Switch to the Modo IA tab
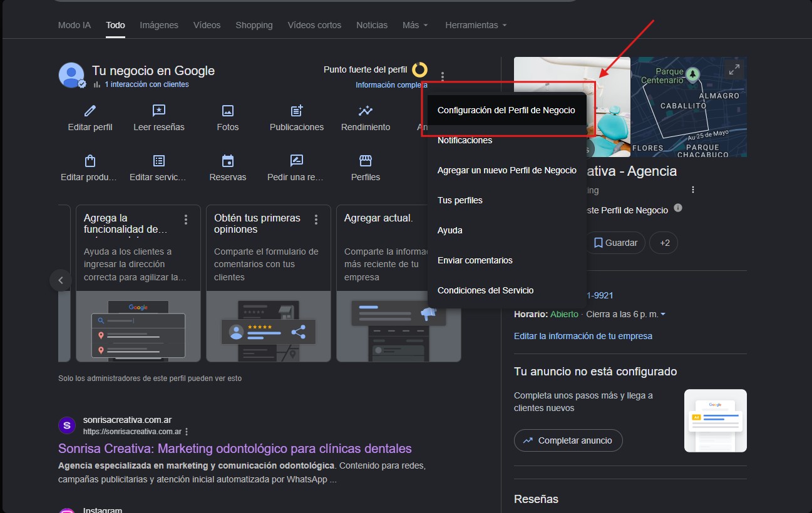This screenshot has width=812, height=513. coord(75,25)
